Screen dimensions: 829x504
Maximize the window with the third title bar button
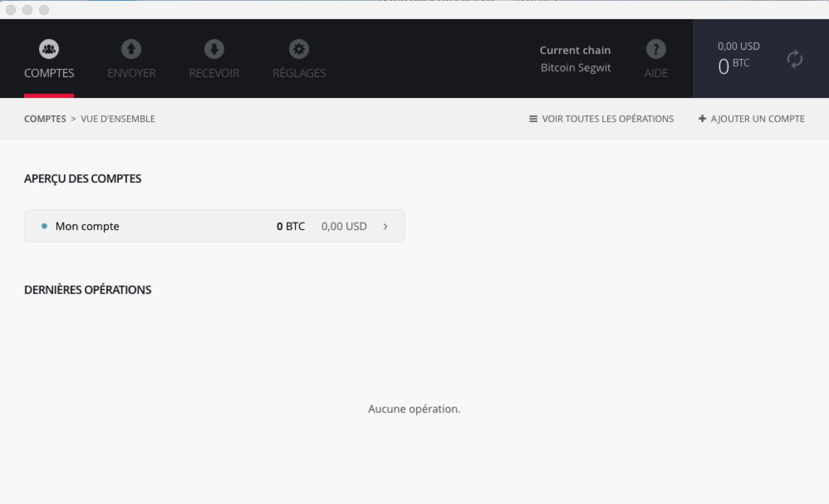coord(44,10)
